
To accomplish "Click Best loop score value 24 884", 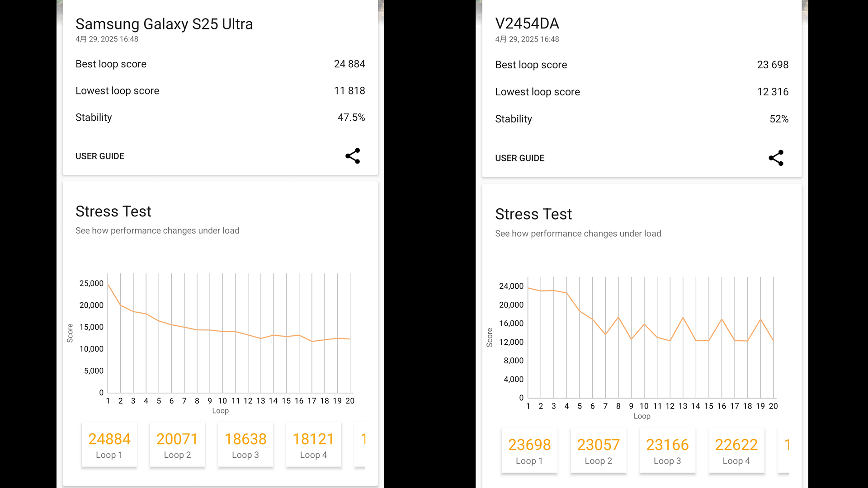I will [x=349, y=64].
